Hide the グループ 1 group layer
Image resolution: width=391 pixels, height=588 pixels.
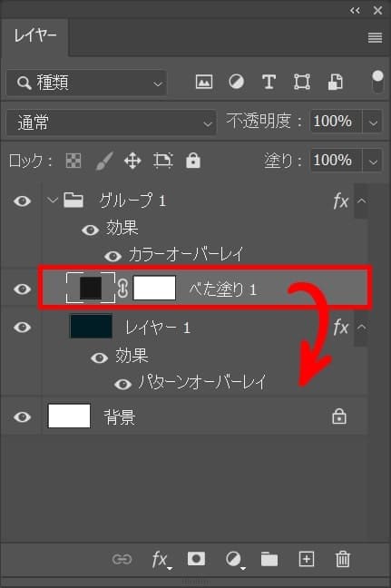[22, 201]
